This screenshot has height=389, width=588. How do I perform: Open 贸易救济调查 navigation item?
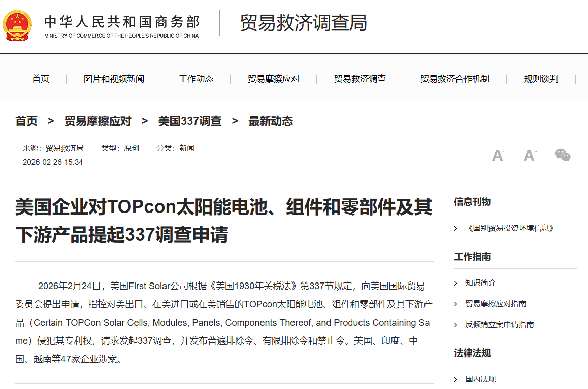pyautogui.click(x=360, y=79)
